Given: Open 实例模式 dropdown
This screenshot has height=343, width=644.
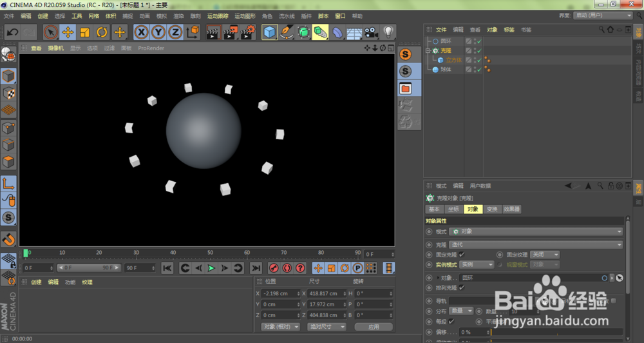Looking at the screenshot, I should pos(477,264).
